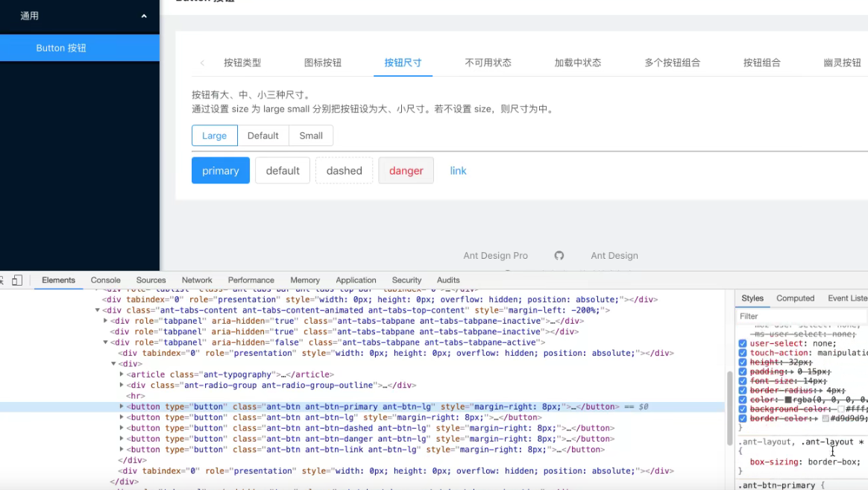The width and height of the screenshot is (868, 490).
Task: Select the Small size radio button
Action: click(x=311, y=136)
